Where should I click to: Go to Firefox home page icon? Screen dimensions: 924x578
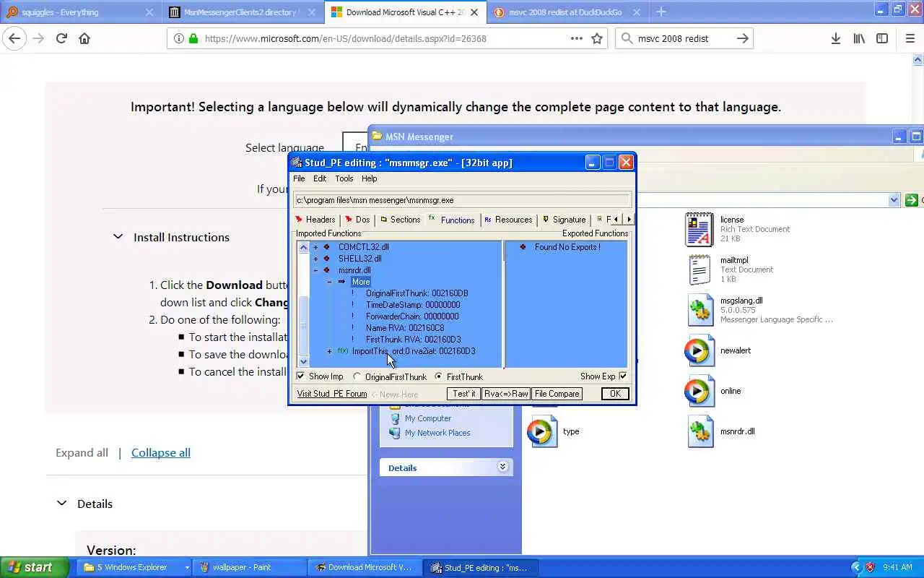point(84,38)
